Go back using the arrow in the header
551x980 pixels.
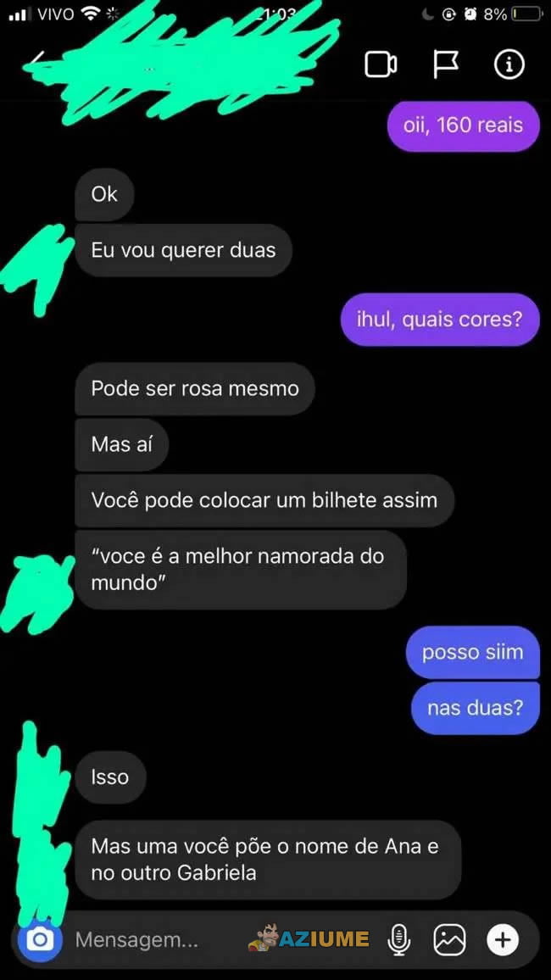pos(39,61)
